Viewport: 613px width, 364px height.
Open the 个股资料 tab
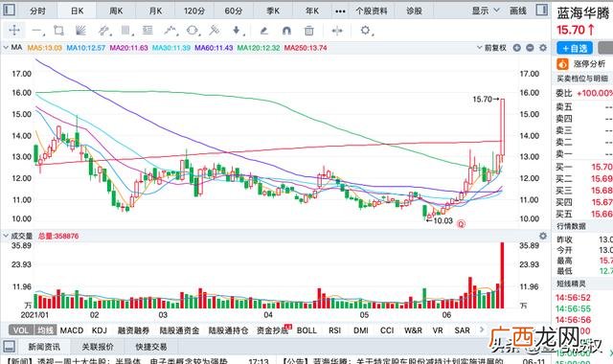pyautogui.click(x=372, y=11)
